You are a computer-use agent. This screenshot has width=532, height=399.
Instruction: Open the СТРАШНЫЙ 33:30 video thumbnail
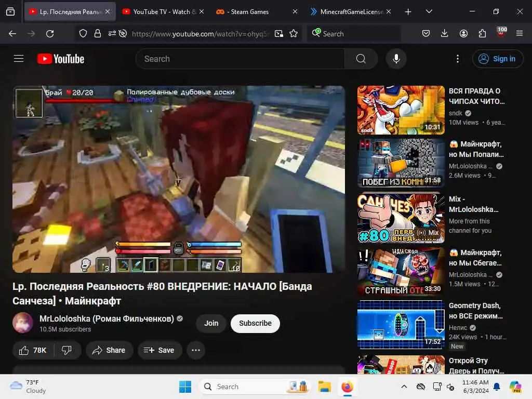click(x=401, y=271)
